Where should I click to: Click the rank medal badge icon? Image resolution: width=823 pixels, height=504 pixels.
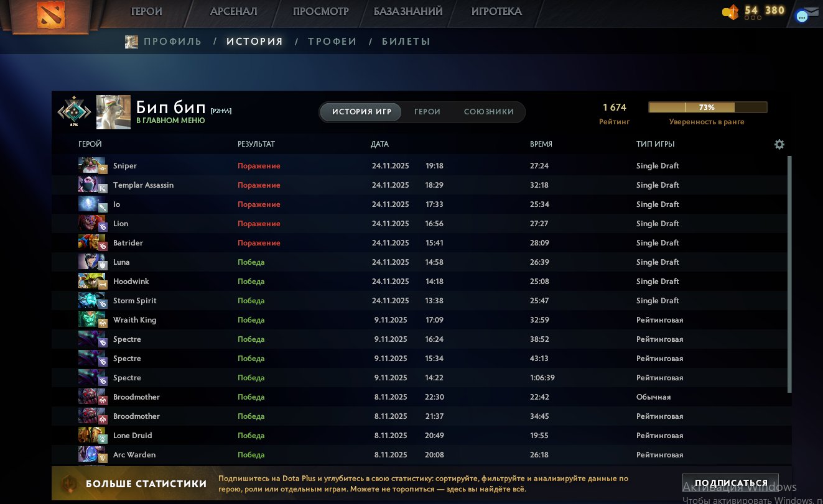[x=74, y=112]
